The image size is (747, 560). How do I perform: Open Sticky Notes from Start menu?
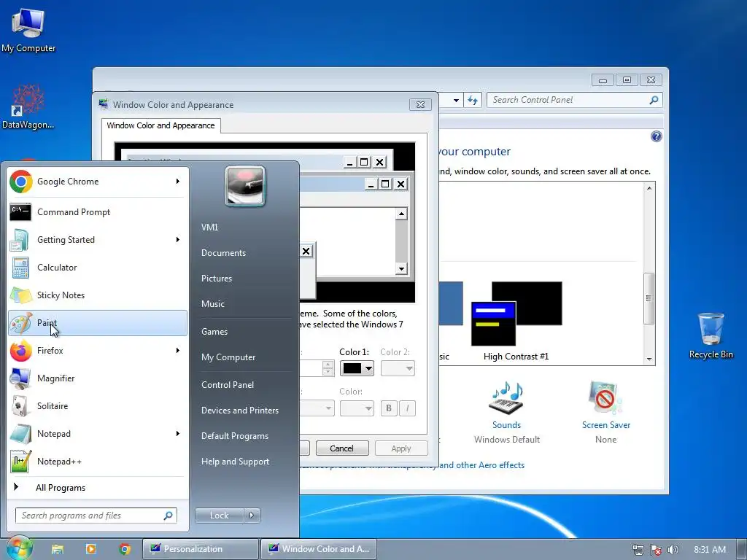(x=97, y=295)
